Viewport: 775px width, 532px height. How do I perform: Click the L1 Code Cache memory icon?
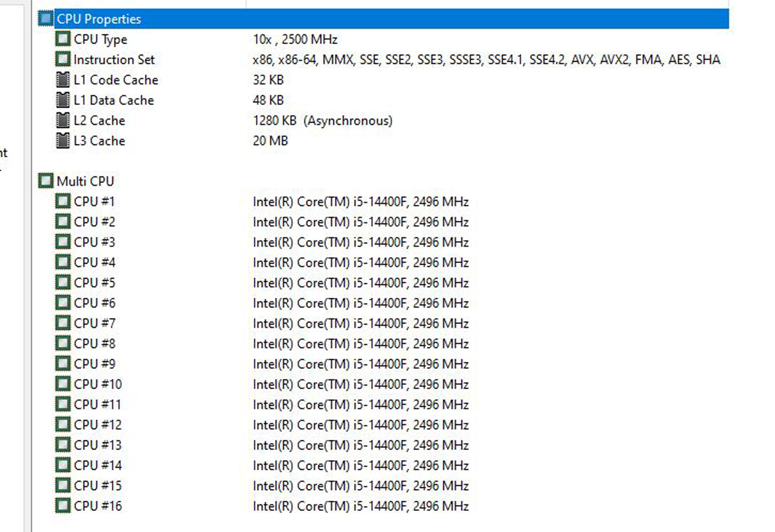pos(63,80)
